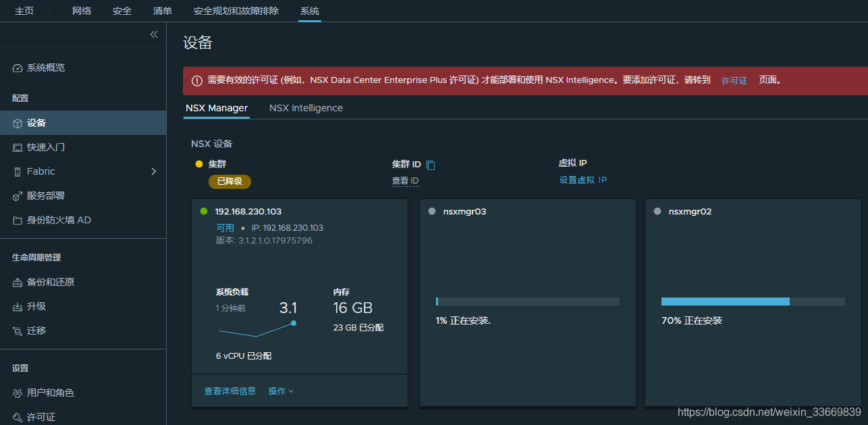Click nsxmgr03 installation progress bar
Screen dimensions: 868x425
tap(528, 302)
